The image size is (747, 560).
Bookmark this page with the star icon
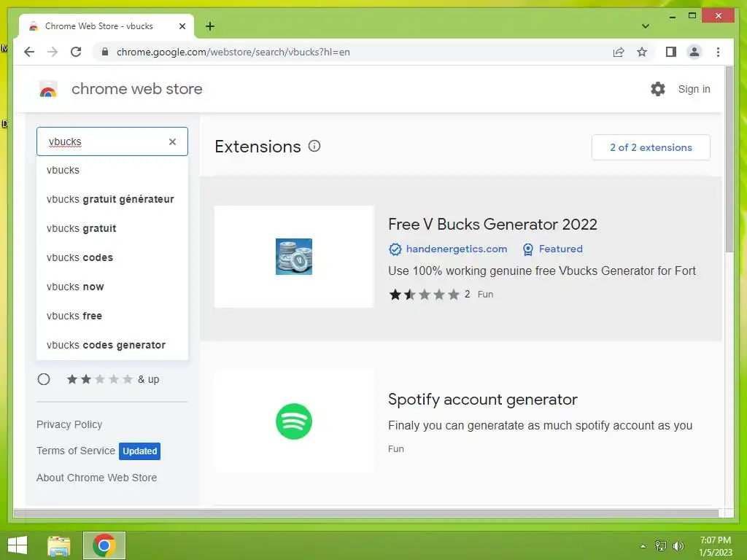pyautogui.click(x=642, y=52)
